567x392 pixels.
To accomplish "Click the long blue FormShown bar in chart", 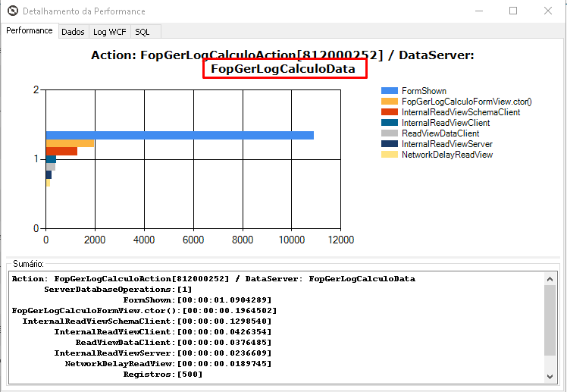I will (x=180, y=135).
